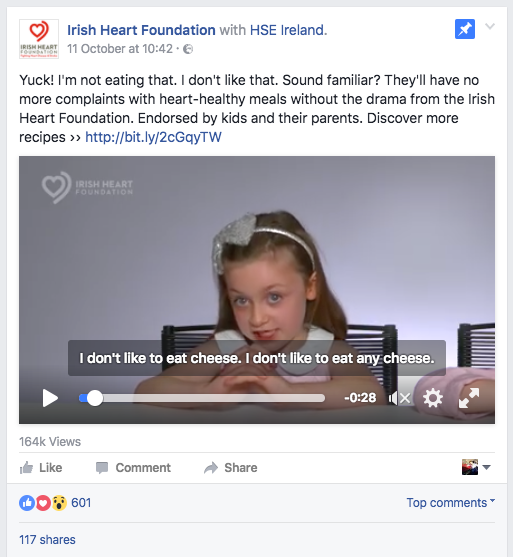Open the post options chevron menu
The height and width of the screenshot is (557, 513).
[490, 26]
